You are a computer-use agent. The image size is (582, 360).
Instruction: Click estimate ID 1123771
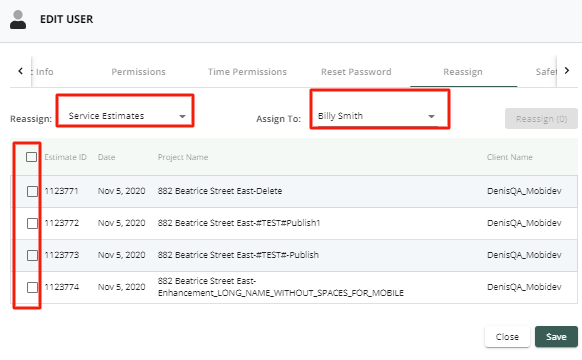[x=62, y=191]
